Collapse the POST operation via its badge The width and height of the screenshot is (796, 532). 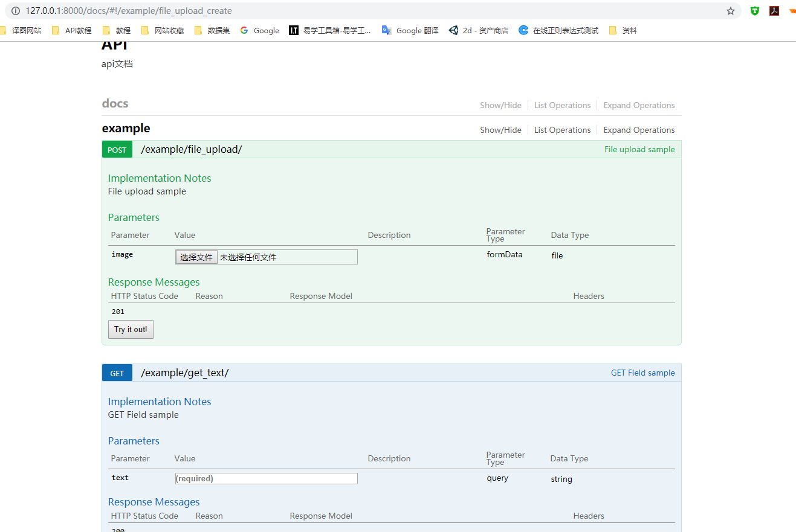[x=117, y=150]
